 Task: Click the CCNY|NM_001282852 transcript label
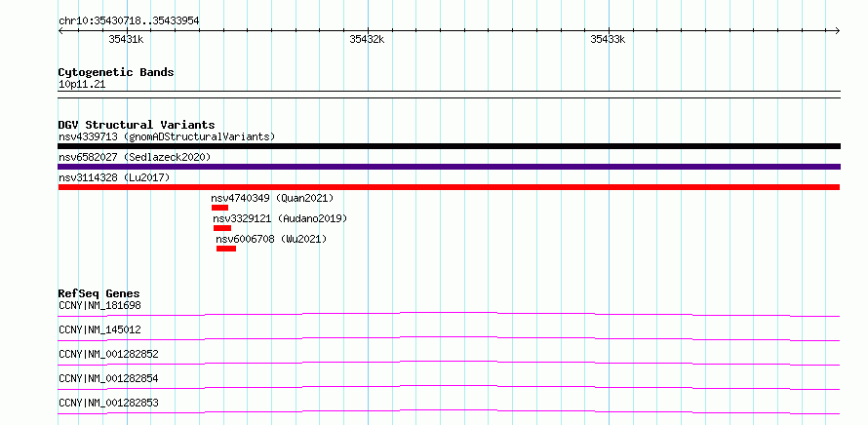click(108, 354)
